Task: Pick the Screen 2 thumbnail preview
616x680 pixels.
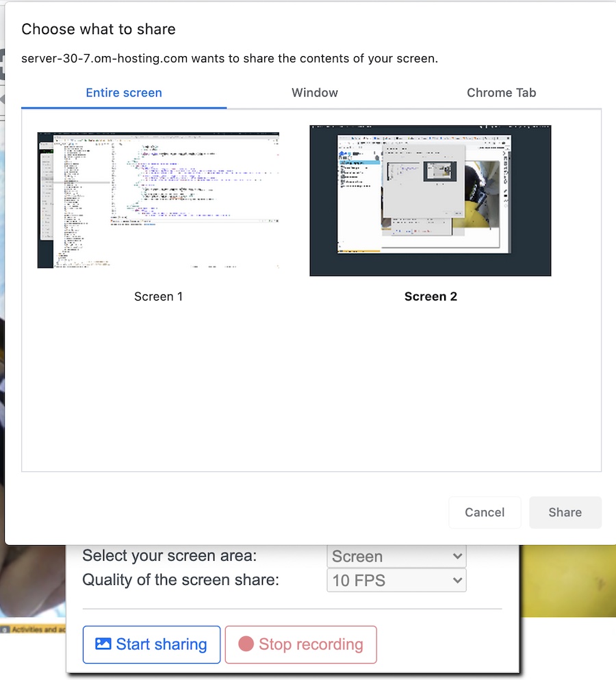Action: tap(430, 200)
